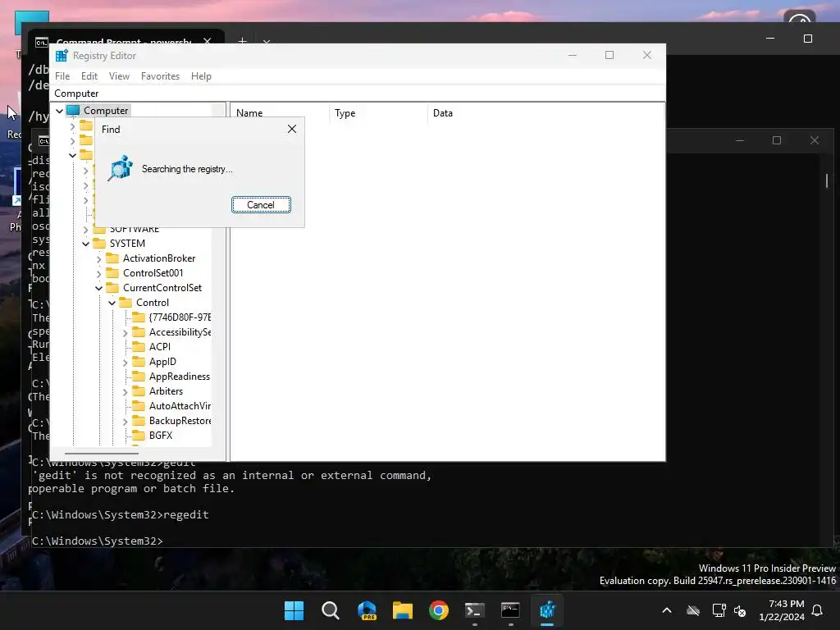
Task: Click the muted volume tray icon
Action: [x=741, y=610]
